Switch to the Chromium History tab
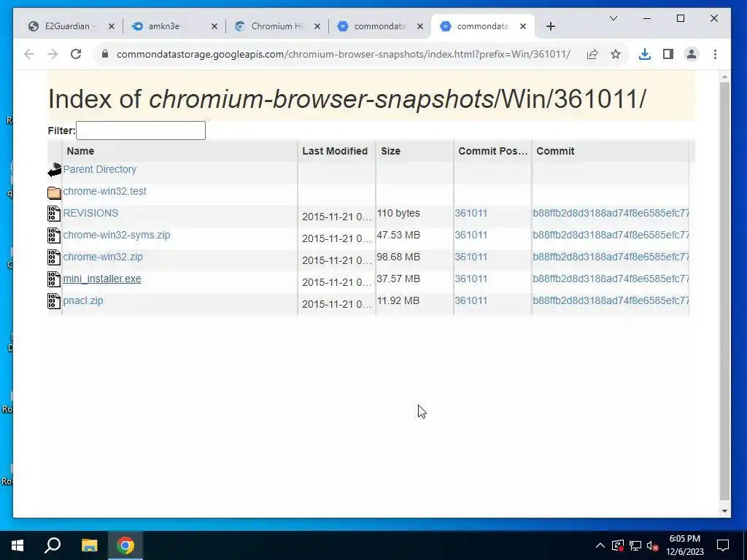The width and height of the screenshot is (747, 560). point(276,26)
